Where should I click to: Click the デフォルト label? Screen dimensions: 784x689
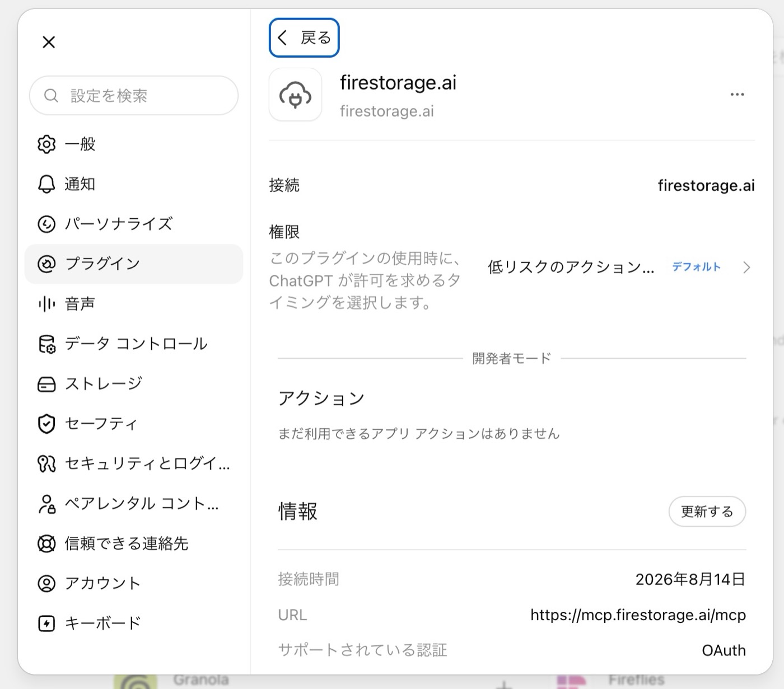(x=696, y=267)
